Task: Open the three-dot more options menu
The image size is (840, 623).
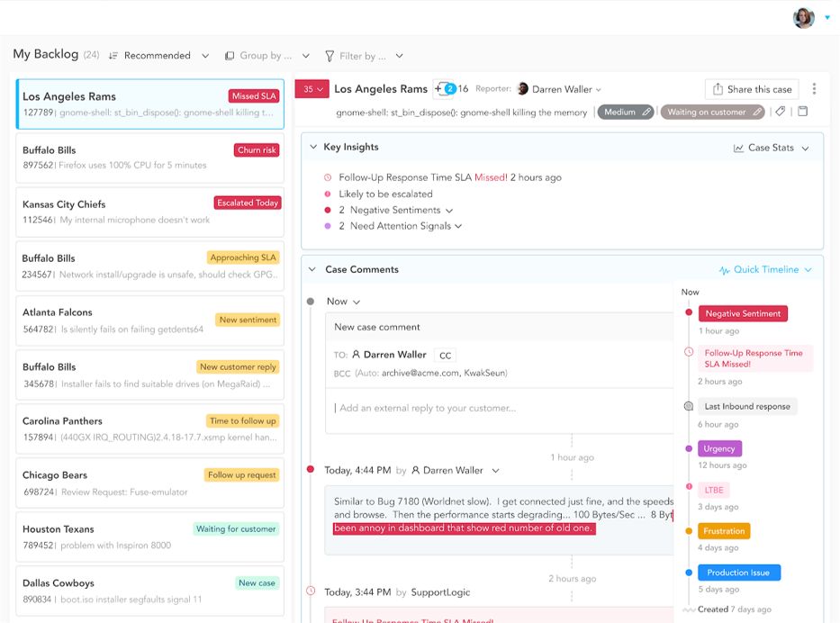Action: tap(814, 89)
